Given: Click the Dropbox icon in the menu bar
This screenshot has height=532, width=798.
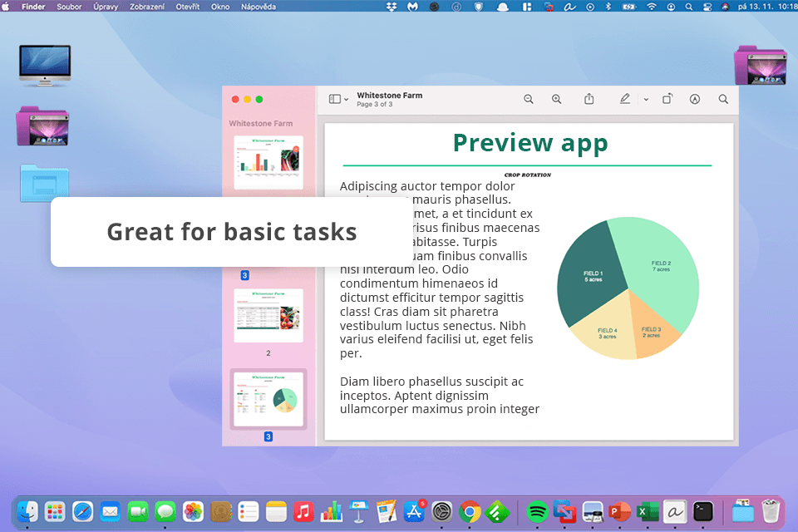Looking at the screenshot, I should (x=392, y=7).
